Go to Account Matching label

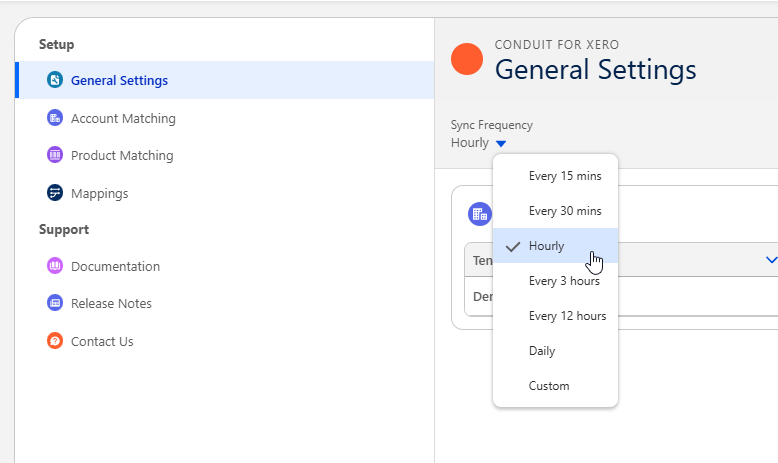(123, 119)
